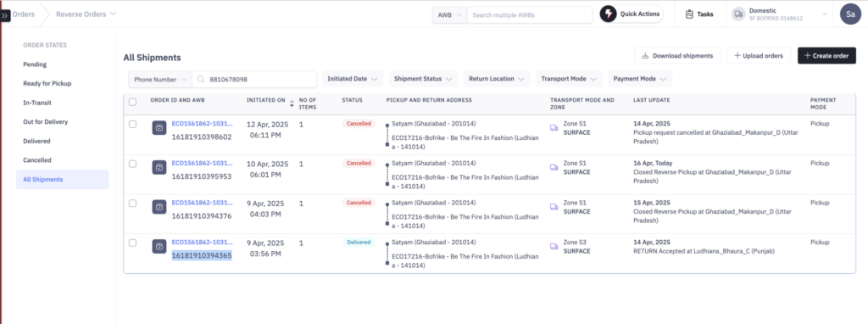Check the row for AWB 16181910395953
Image resolution: width=868 pixels, height=324 pixels.
133,164
